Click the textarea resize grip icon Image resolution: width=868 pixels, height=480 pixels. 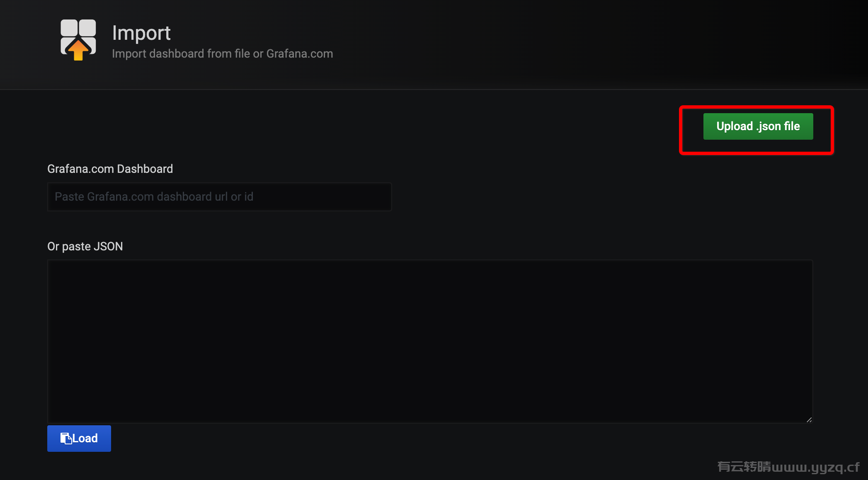(809, 419)
